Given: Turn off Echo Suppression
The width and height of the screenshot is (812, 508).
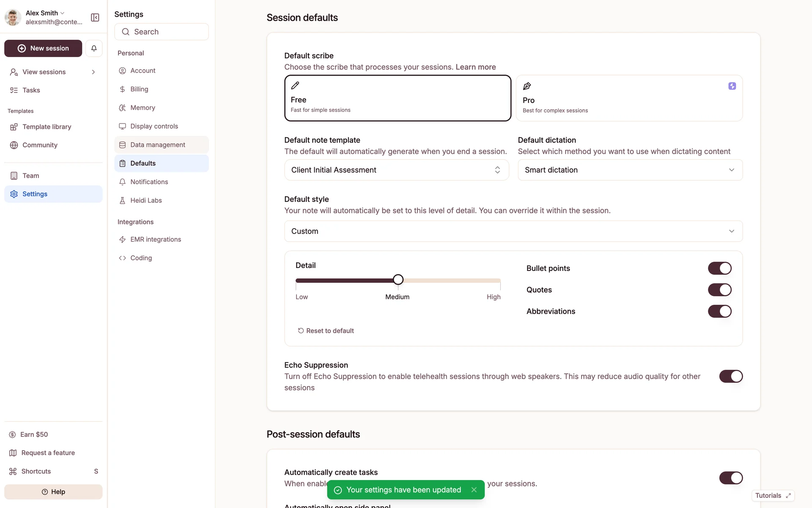Looking at the screenshot, I should 730,376.
